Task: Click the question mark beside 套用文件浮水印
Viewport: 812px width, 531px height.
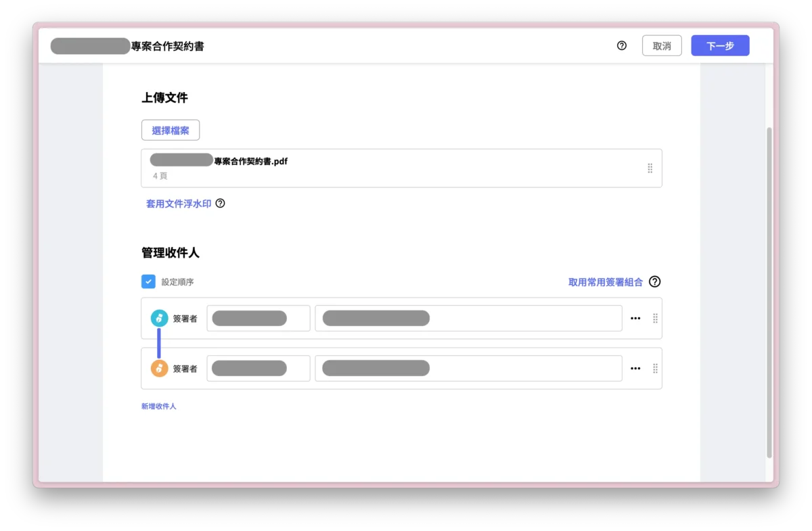Action: 221,203
